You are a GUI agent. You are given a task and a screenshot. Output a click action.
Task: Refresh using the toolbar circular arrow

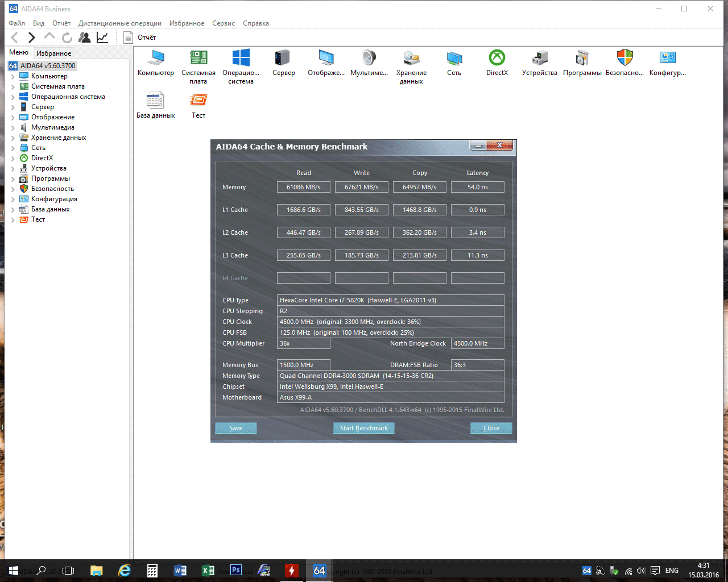[67, 38]
